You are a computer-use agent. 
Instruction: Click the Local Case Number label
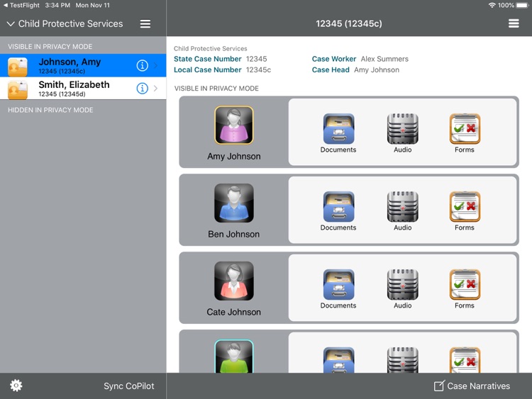point(208,70)
